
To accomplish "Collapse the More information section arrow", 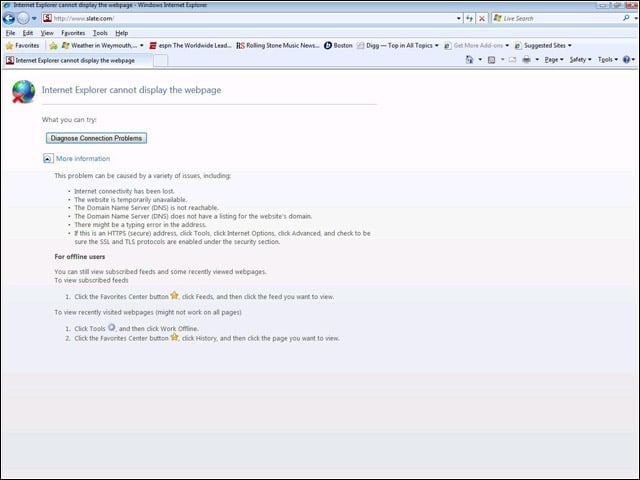I will point(48,159).
